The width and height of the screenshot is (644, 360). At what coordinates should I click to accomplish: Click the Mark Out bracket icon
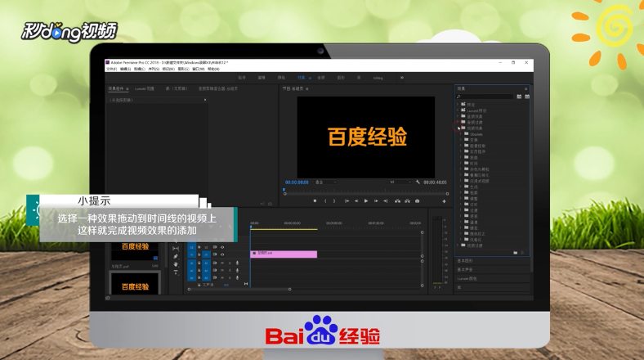pos(334,201)
